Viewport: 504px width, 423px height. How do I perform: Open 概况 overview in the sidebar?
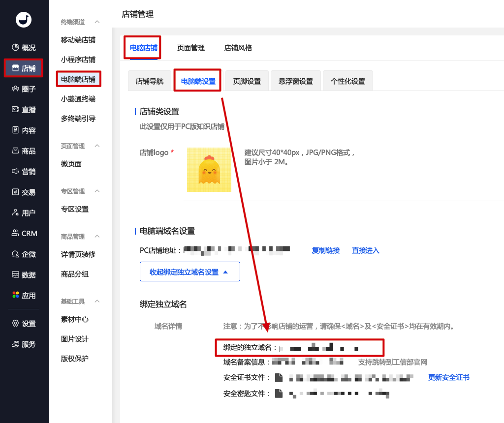click(24, 48)
